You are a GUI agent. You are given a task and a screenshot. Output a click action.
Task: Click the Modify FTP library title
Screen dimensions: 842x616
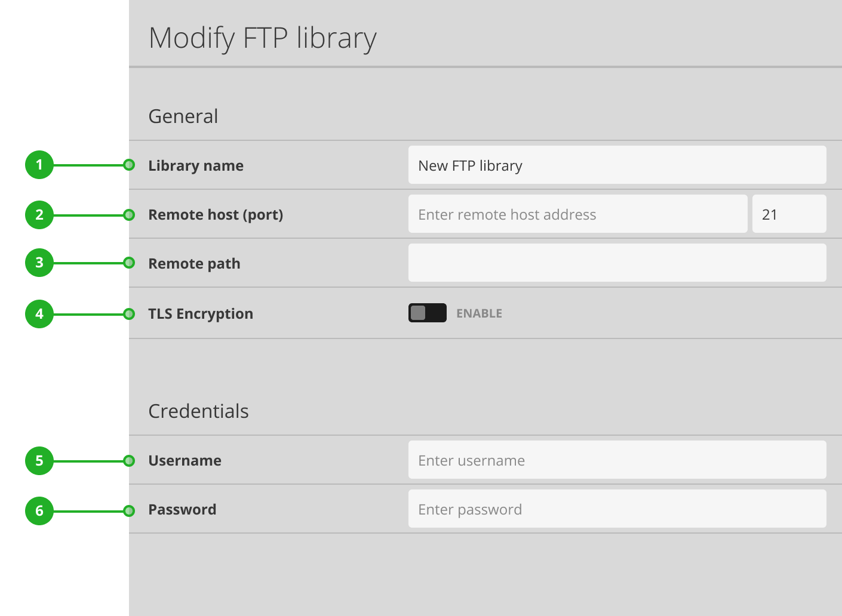click(x=263, y=38)
